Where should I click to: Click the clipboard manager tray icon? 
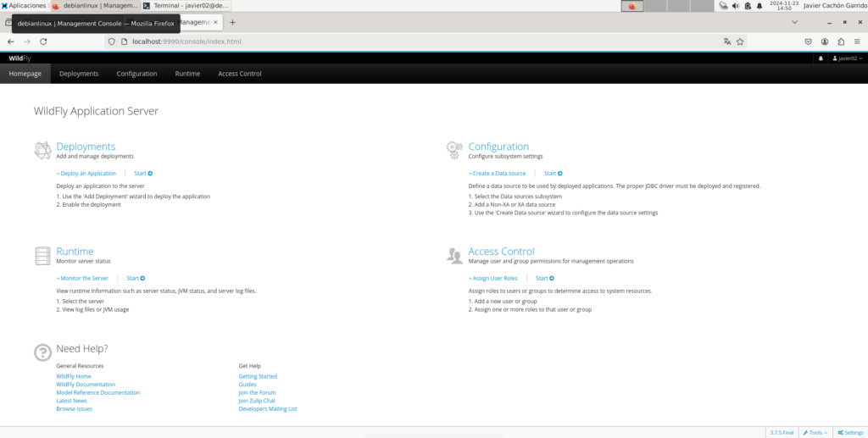click(x=748, y=6)
